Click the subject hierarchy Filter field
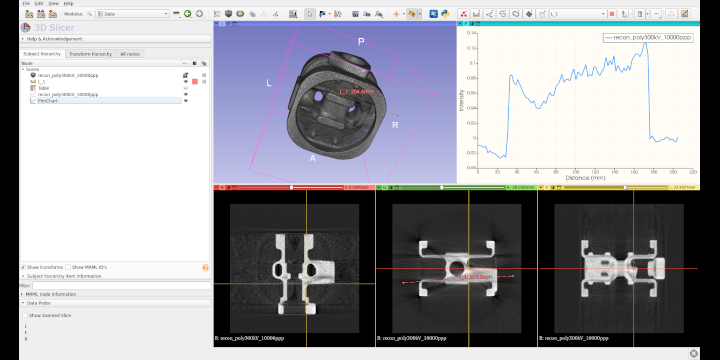Image resolution: width=720 pixels, height=360 pixels. tap(122, 286)
